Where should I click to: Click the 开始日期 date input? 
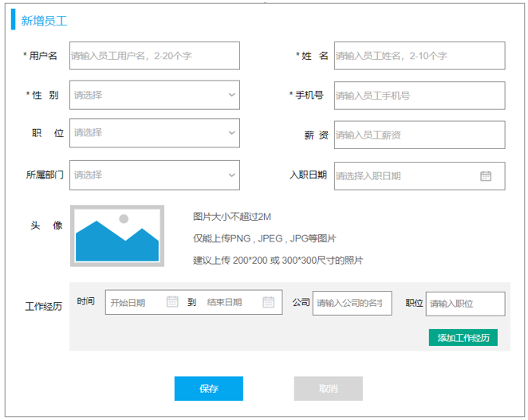[x=134, y=303]
